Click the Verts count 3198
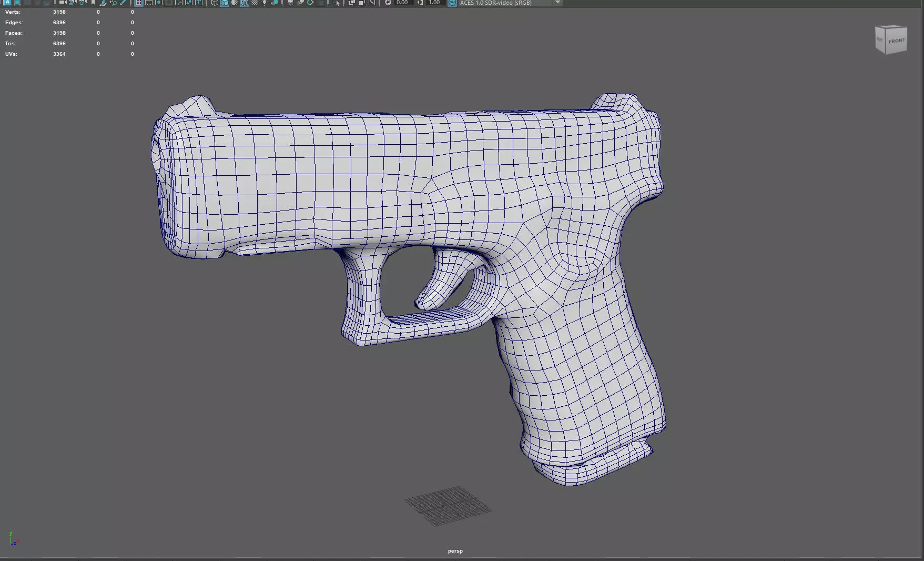The height and width of the screenshot is (561, 924). [59, 12]
